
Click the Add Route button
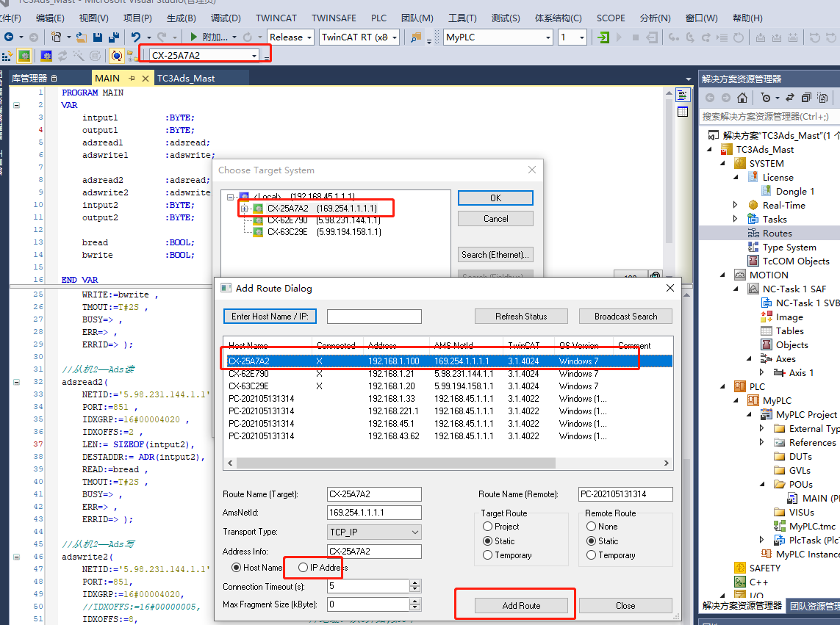[521, 605]
